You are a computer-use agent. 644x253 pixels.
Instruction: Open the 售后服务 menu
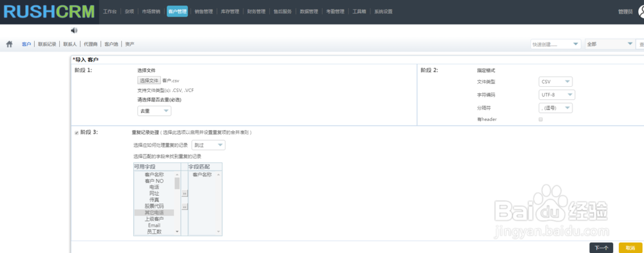tap(283, 12)
